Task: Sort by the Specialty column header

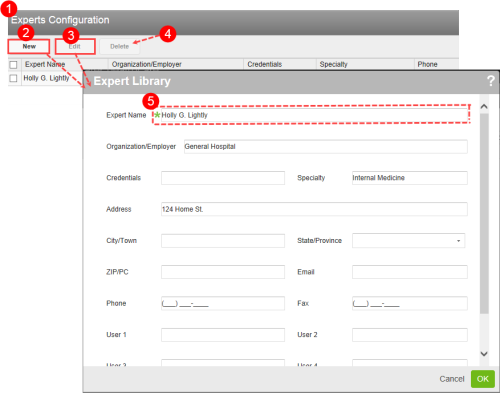Action: coord(365,64)
